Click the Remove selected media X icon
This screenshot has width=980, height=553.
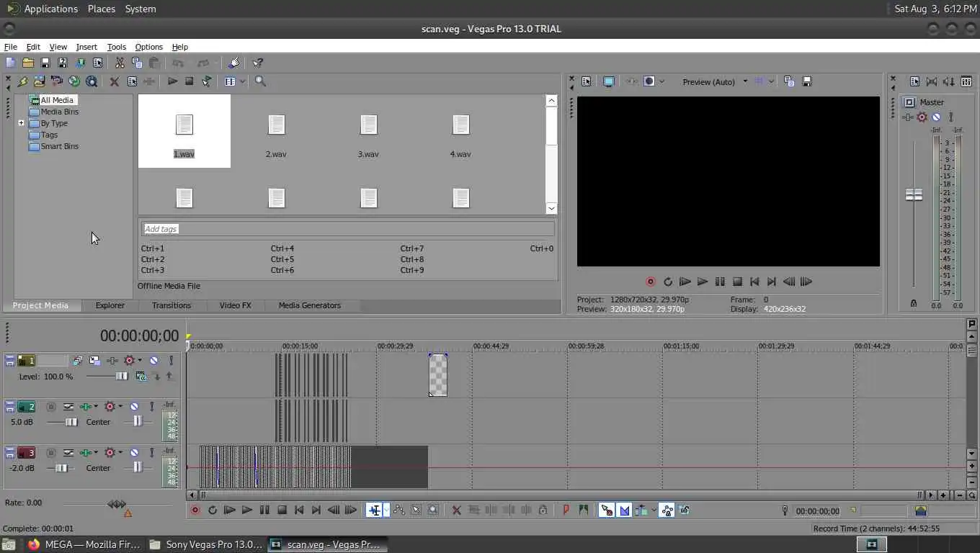[x=114, y=81]
